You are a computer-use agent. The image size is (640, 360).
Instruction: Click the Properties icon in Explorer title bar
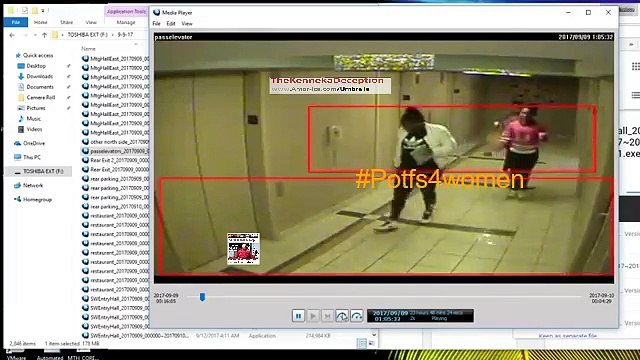[x=25, y=11]
